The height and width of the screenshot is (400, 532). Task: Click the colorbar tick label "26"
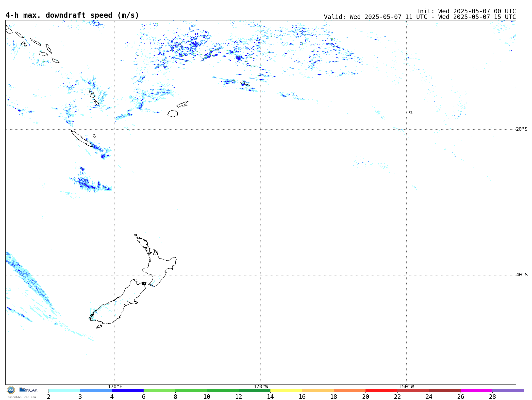click(461, 397)
